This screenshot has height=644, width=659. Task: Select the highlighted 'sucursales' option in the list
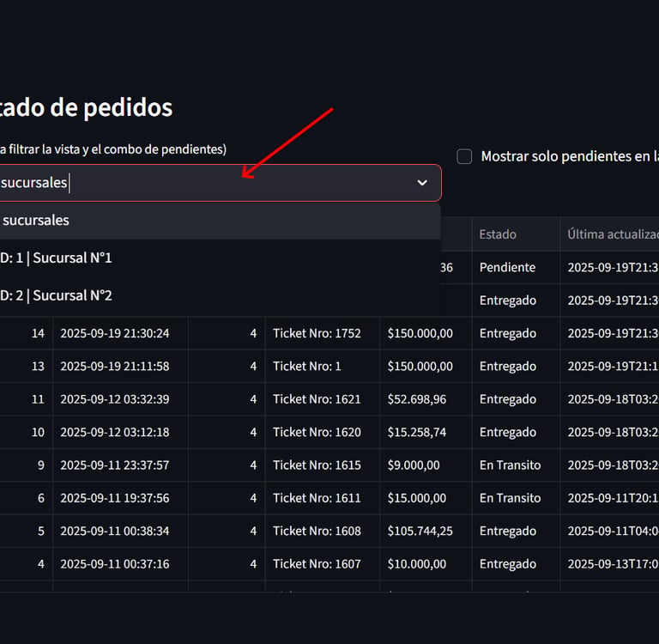221,221
